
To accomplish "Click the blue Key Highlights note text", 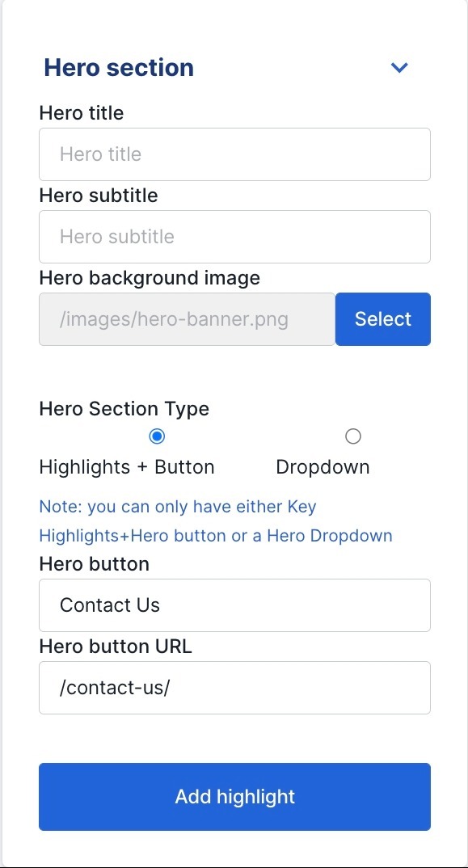I will (x=216, y=521).
